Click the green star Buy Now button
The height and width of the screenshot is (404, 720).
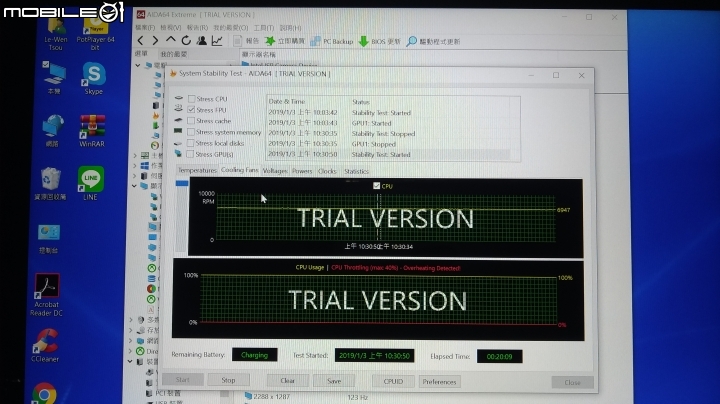coord(285,41)
